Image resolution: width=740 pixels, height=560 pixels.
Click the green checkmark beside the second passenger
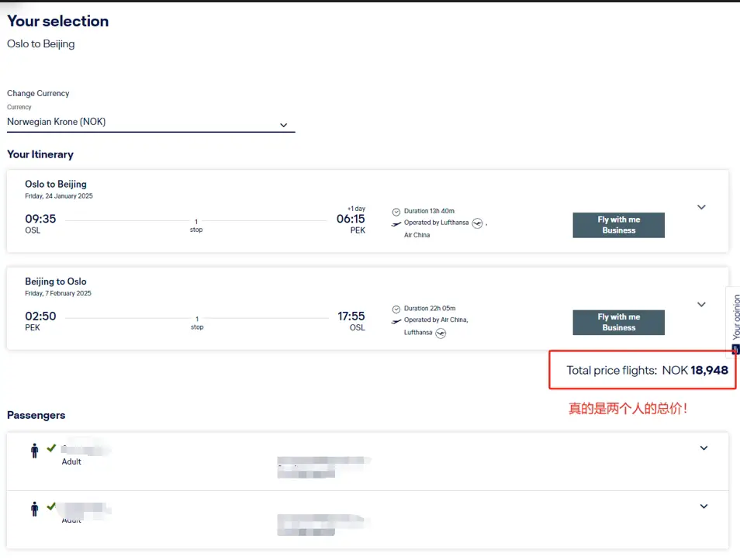(x=51, y=506)
